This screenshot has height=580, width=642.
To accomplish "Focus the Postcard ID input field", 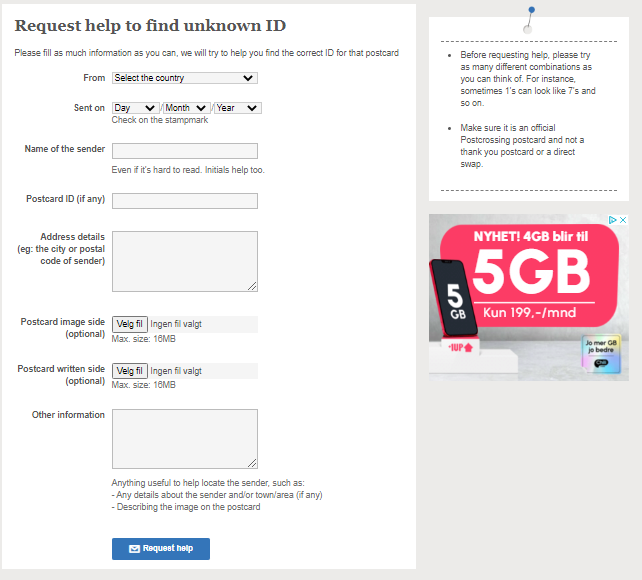I will click(x=185, y=201).
